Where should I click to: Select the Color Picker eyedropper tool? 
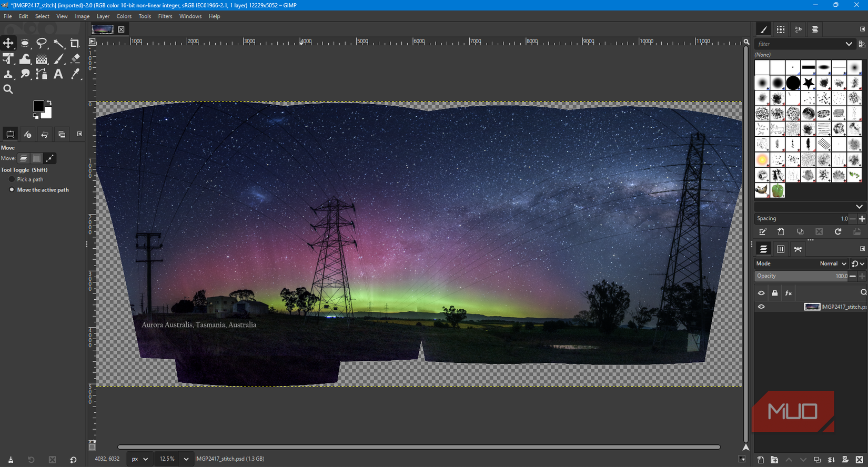tap(75, 74)
